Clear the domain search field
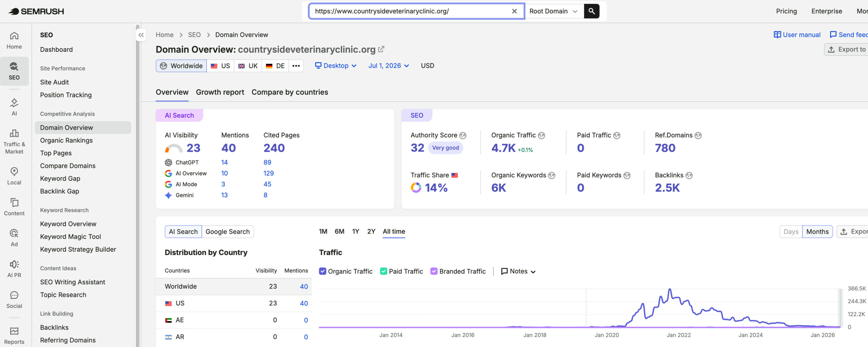Viewport: 868px width, 347px height. tap(514, 11)
